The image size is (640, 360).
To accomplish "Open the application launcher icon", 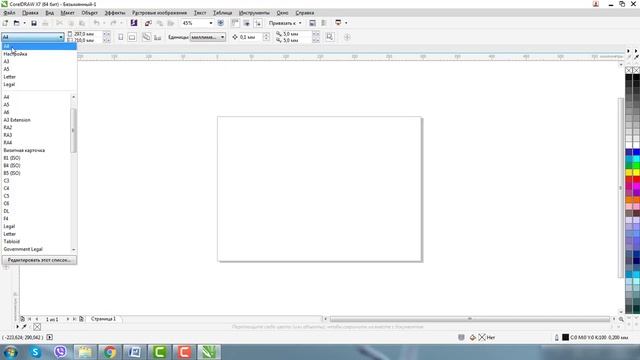I will click(338, 23).
